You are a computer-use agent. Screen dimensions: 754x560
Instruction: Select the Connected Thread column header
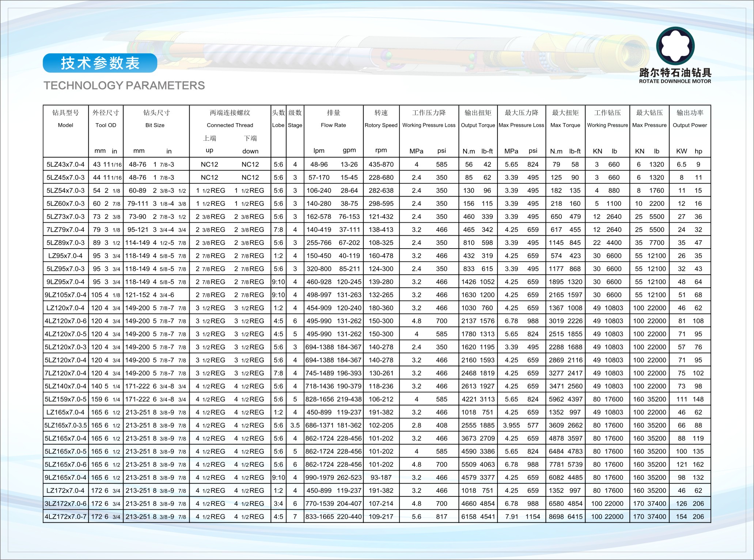[230, 125]
